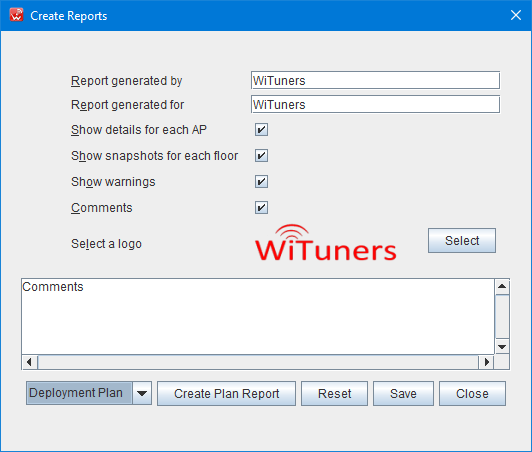The width and height of the screenshot is (532, 452).
Task: Click the vertical scrollbar track in comments
Action: pyautogui.click(x=502, y=317)
